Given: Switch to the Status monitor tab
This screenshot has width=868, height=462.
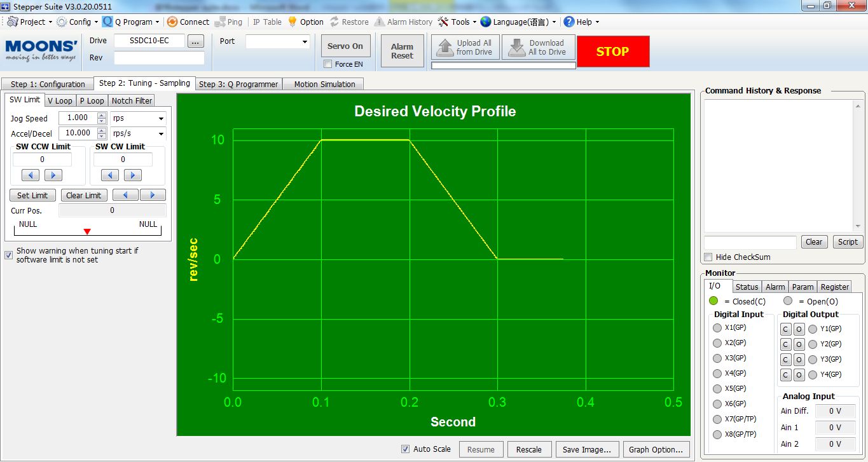Looking at the screenshot, I should [x=747, y=287].
